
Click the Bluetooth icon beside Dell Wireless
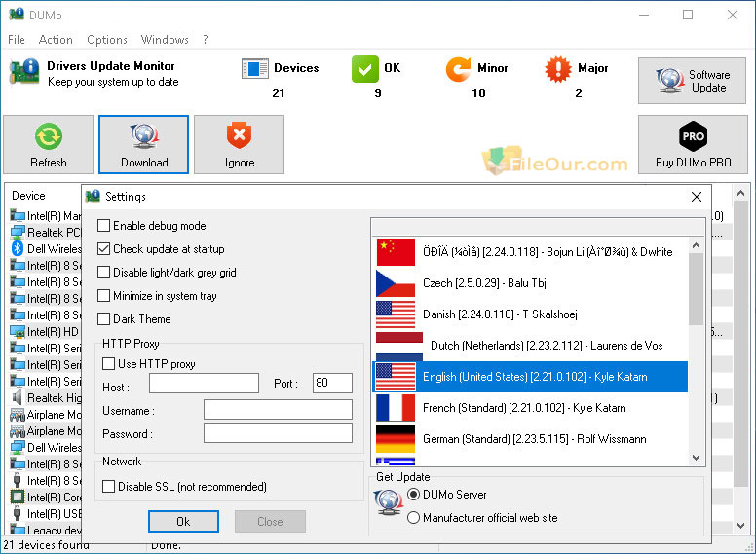pyautogui.click(x=18, y=248)
